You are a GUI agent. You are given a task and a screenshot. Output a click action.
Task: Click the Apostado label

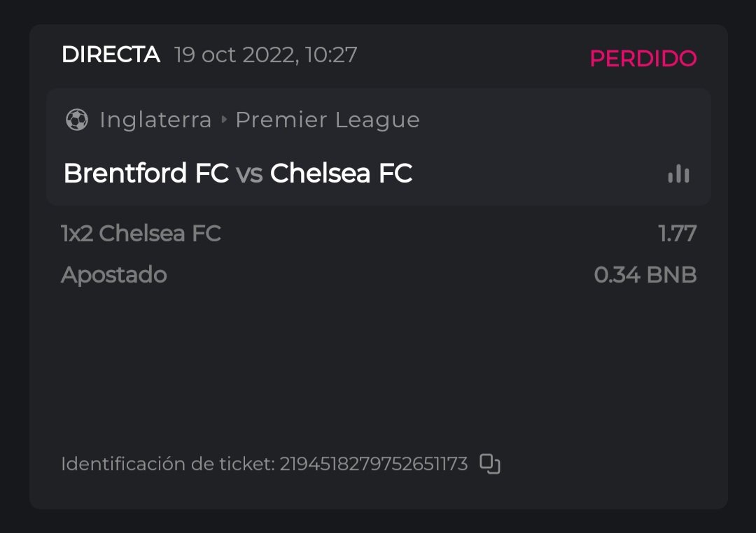tap(113, 275)
